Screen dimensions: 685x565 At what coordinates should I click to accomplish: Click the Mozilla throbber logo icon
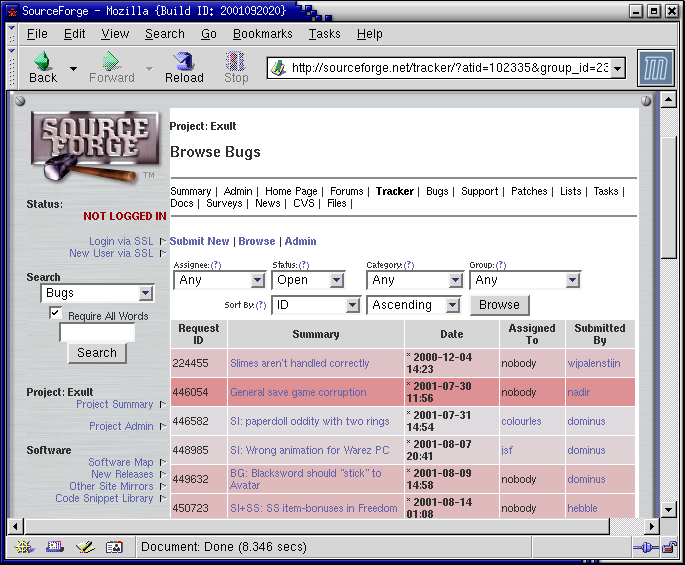(655, 68)
